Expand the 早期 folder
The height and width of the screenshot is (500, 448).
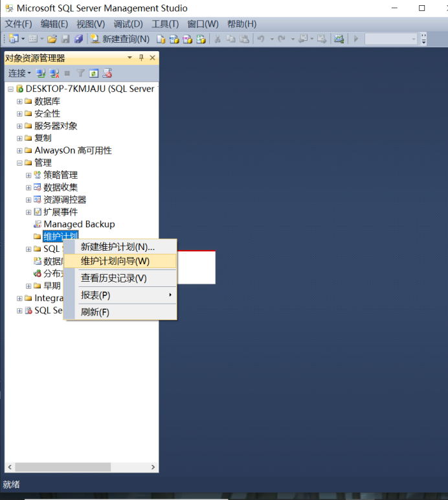(28, 286)
